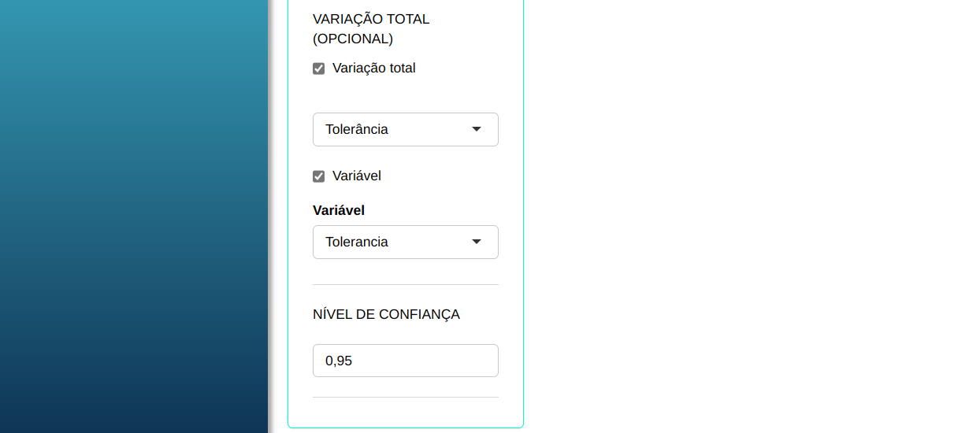
Task: Click the 'Variação total' checkbox label text
Action: tap(374, 68)
